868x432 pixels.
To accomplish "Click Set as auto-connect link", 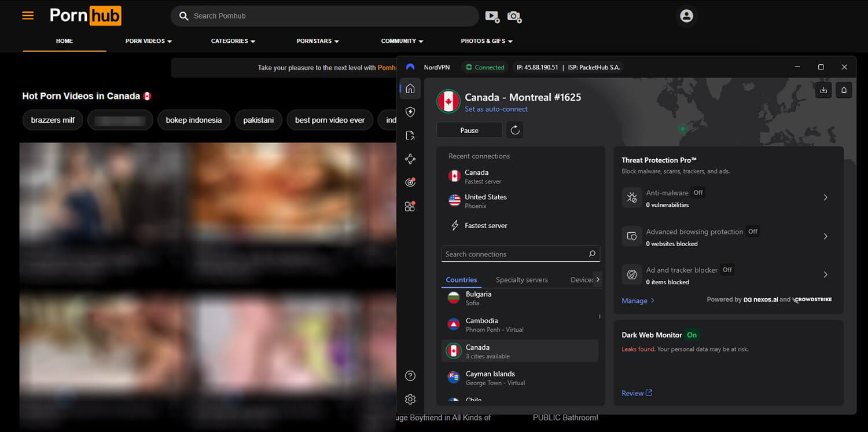I will tap(496, 109).
